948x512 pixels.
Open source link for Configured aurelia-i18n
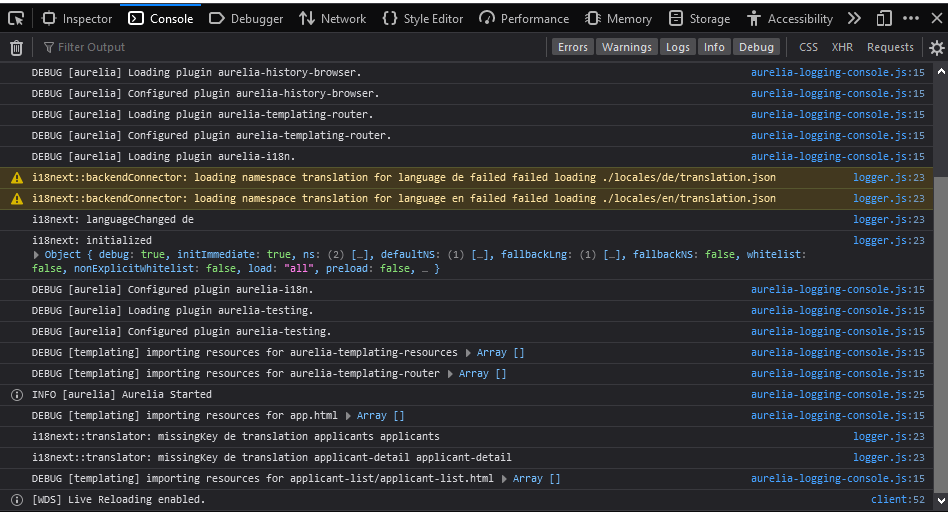click(837, 290)
